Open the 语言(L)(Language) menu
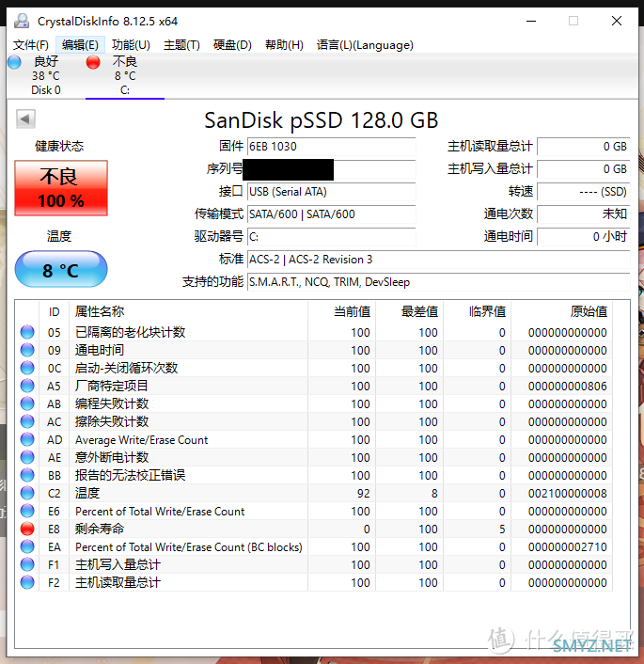Viewport: 644px width, 664px height. click(365, 44)
